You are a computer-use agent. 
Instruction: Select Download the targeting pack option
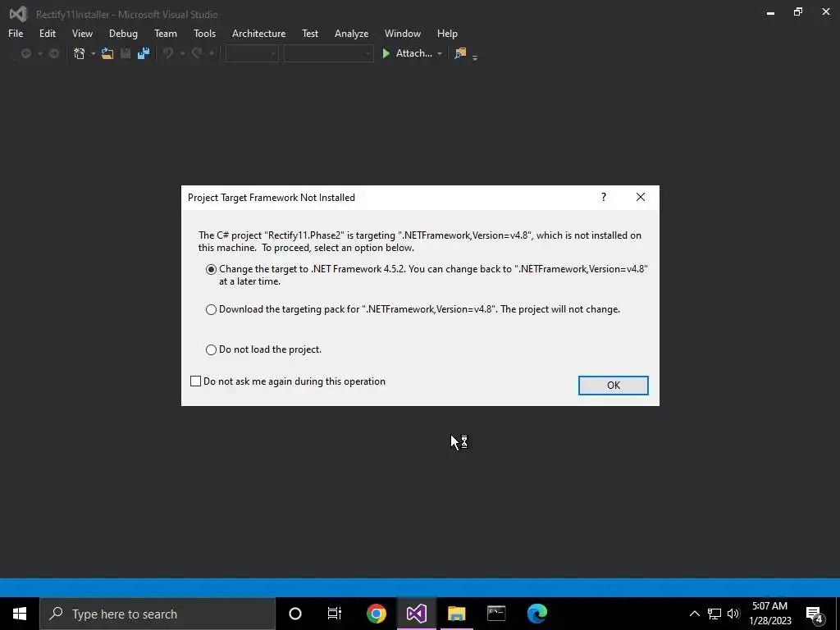(211, 309)
